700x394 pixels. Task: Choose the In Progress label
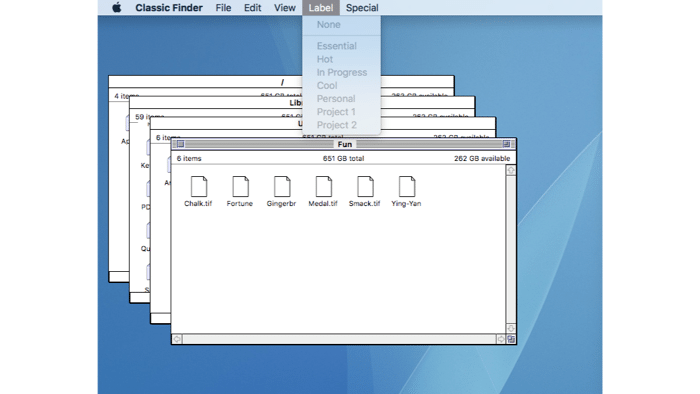pyautogui.click(x=342, y=72)
